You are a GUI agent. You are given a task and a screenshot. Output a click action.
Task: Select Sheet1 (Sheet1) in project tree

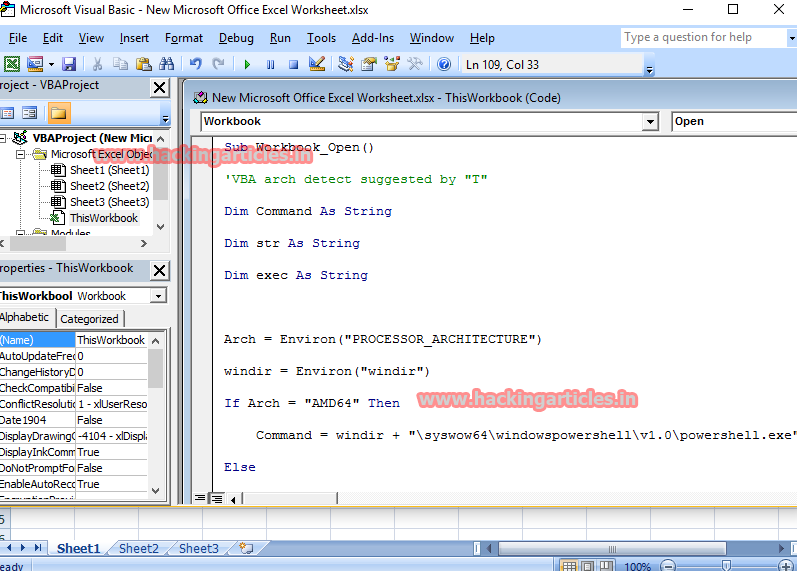[109, 170]
